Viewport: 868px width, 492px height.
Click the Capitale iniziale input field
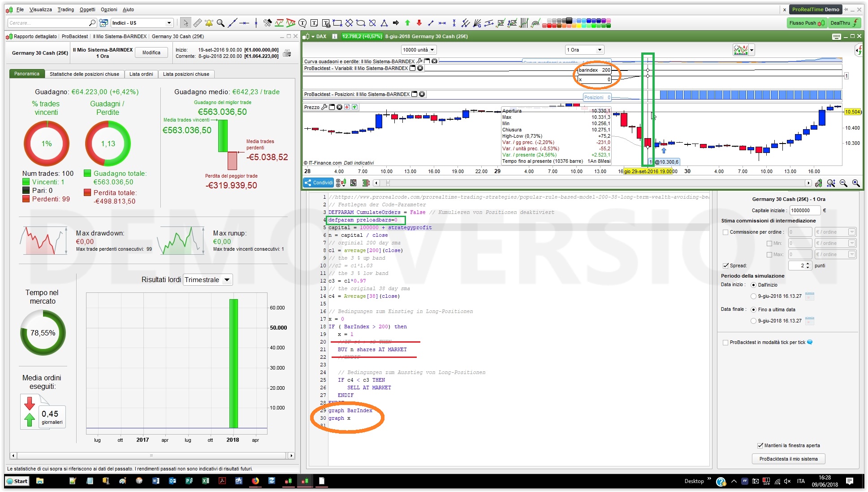(804, 210)
